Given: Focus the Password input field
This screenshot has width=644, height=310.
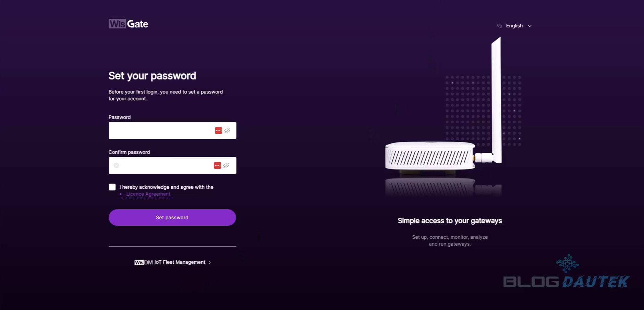Looking at the screenshot, I should pos(161,131).
